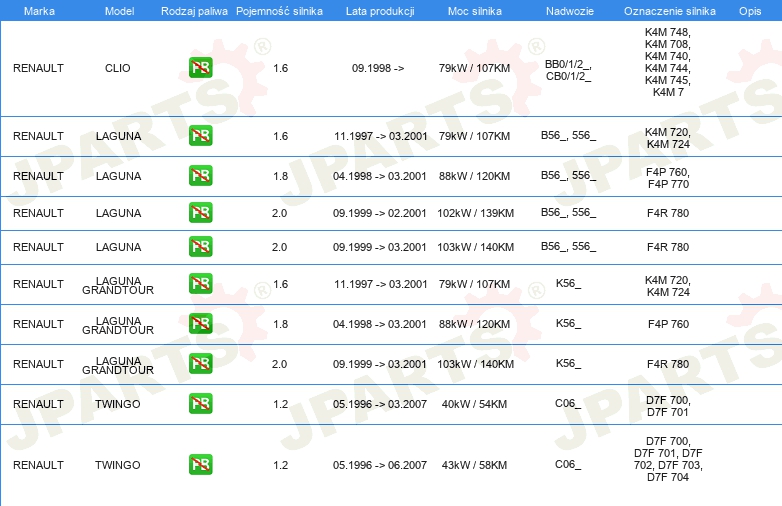Click the 05.1996 -> 06.2007 production date cell
Viewport: 782px width, 506px height.
380,465
